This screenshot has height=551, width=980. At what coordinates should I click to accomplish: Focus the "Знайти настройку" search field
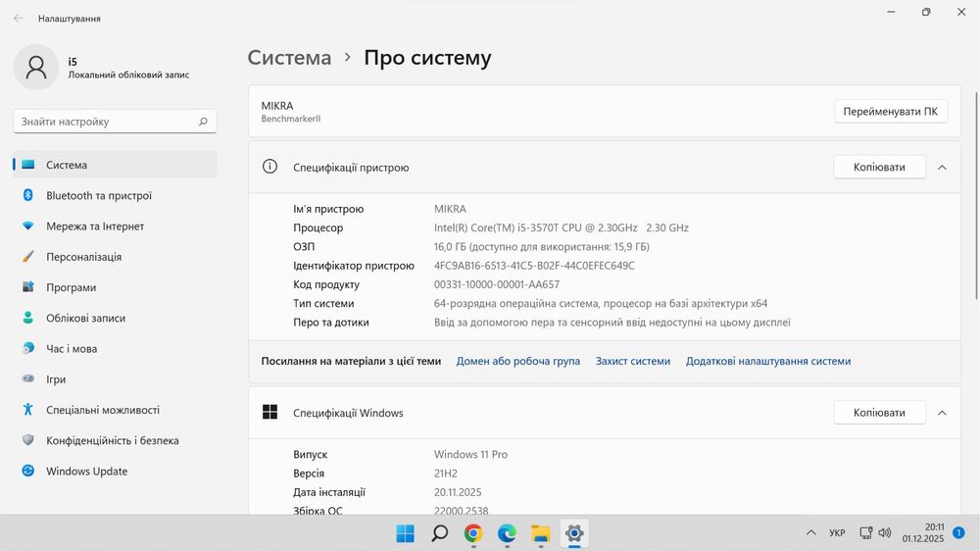click(115, 122)
